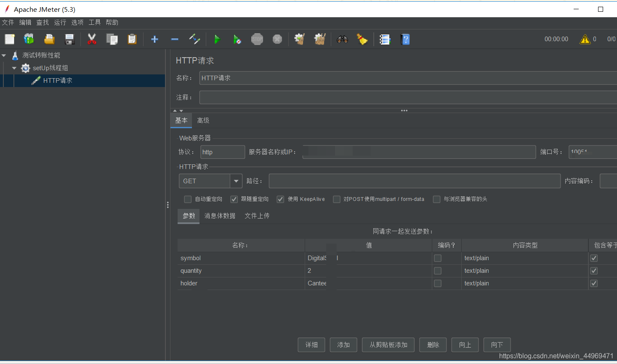Image resolution: width=617 pixels, height=364 pixels.
Task: Click the 添加 button
Action: click(343, 345)
